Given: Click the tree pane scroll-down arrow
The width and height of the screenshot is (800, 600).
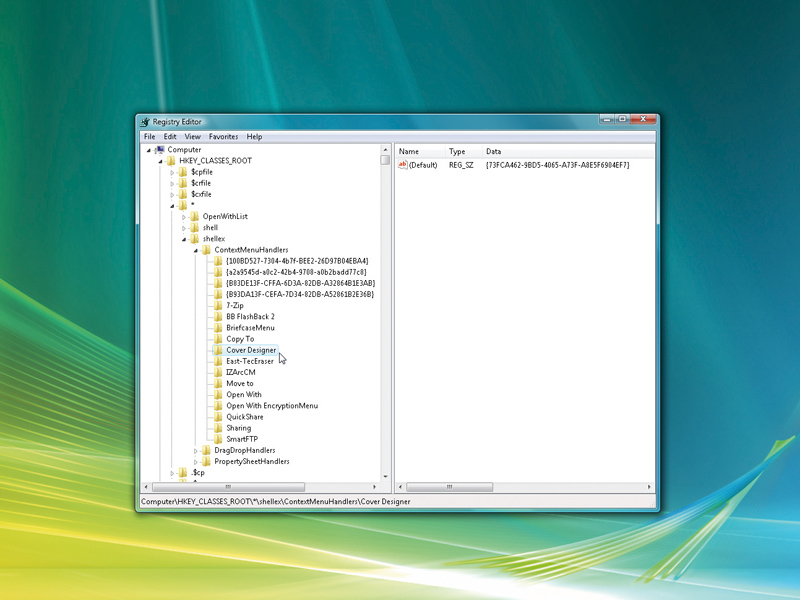Looking at the screenshot, I should pyautogui.click(x=385, y=477).
